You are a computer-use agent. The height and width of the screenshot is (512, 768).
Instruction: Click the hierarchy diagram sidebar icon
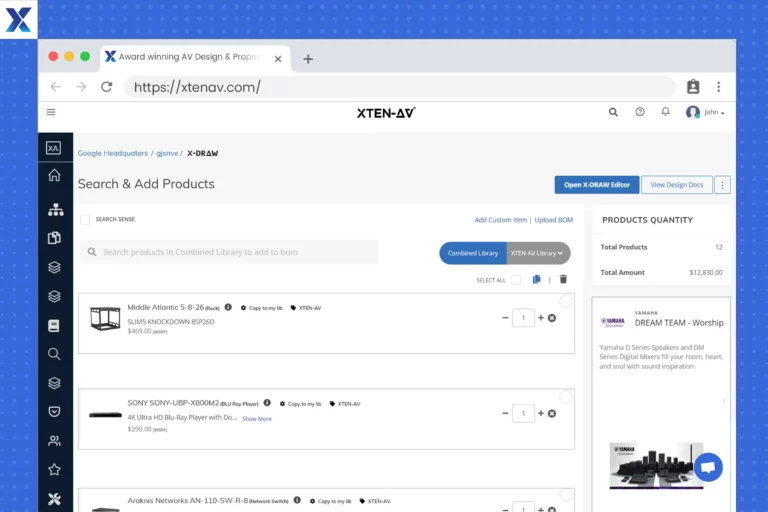pyautogui.click(x=54, y=210)
